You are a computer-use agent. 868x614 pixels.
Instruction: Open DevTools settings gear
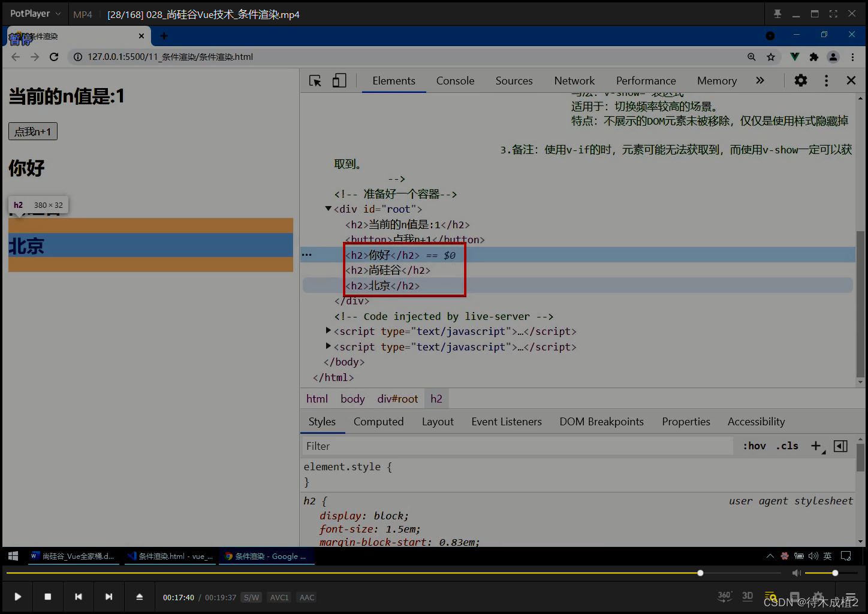801,80
